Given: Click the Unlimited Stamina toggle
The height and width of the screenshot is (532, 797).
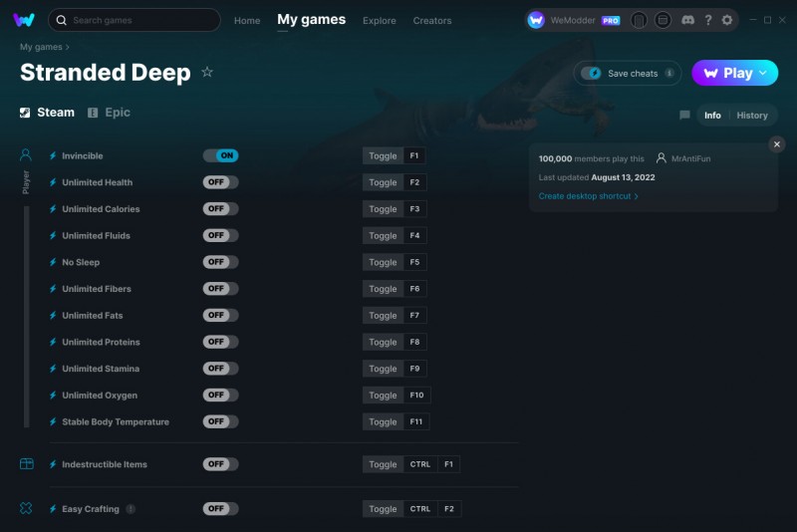Looking at the screenshot, I should tap(220, 369).
